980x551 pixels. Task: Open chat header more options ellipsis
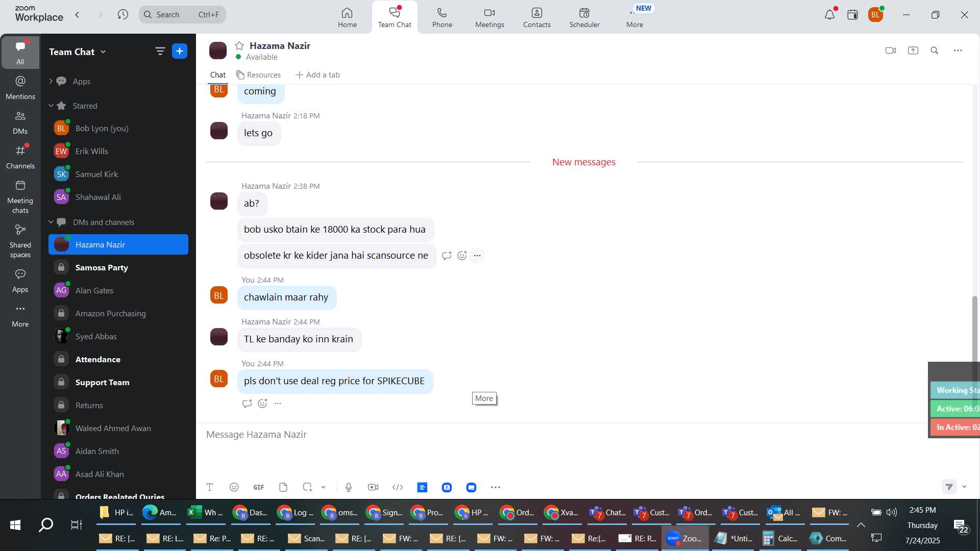pos(958,51)
